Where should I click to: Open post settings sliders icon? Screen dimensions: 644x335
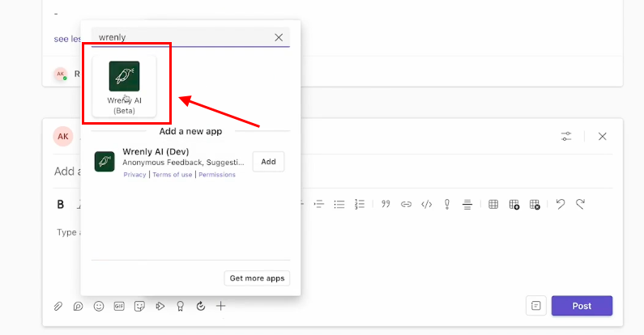point(566,137)
